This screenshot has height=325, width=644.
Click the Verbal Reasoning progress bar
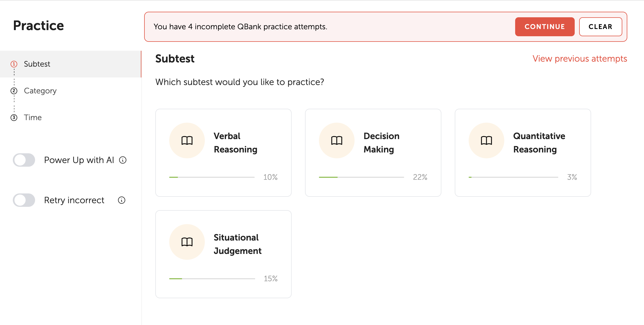(x=212, y=177)
